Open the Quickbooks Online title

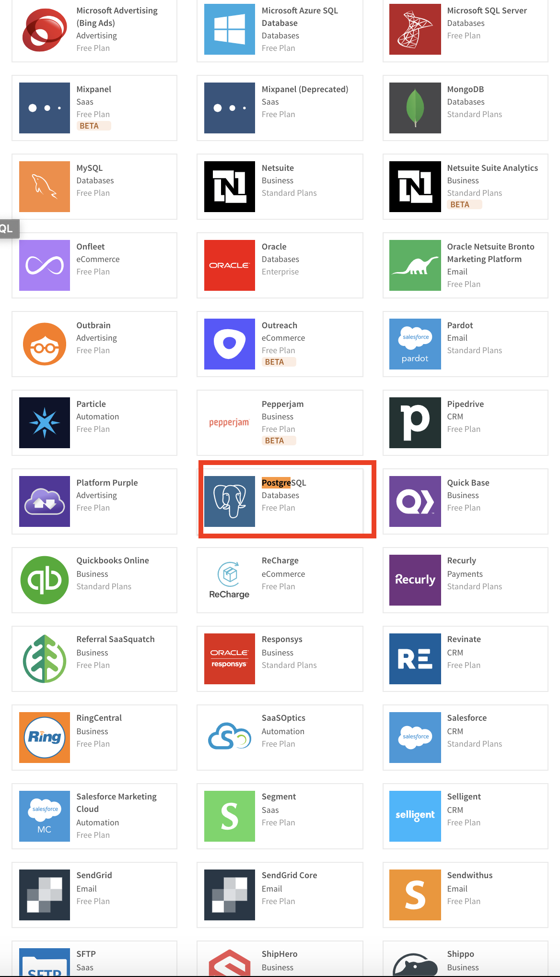pos(113,560)
